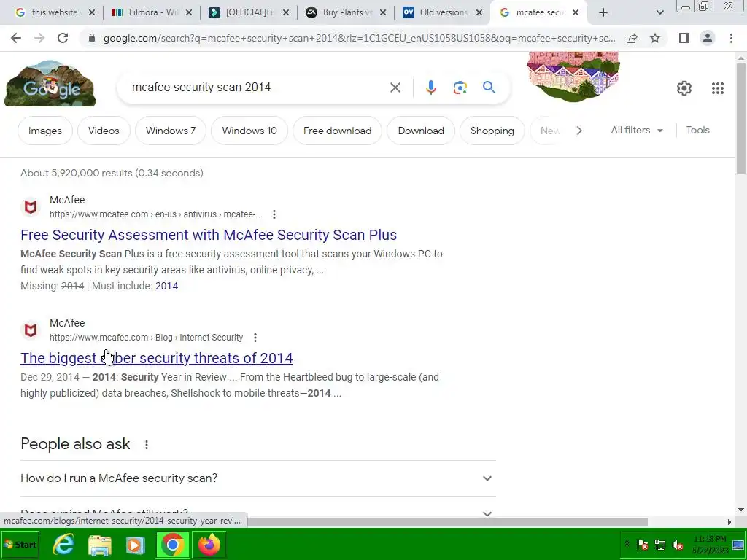Click the system clock in taskbar

coord(711,545)
